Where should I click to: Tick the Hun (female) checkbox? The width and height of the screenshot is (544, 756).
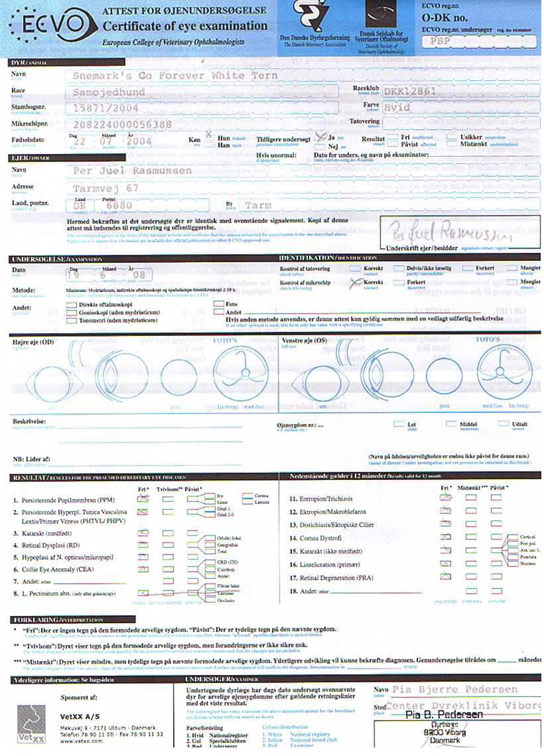coord(208,137)
